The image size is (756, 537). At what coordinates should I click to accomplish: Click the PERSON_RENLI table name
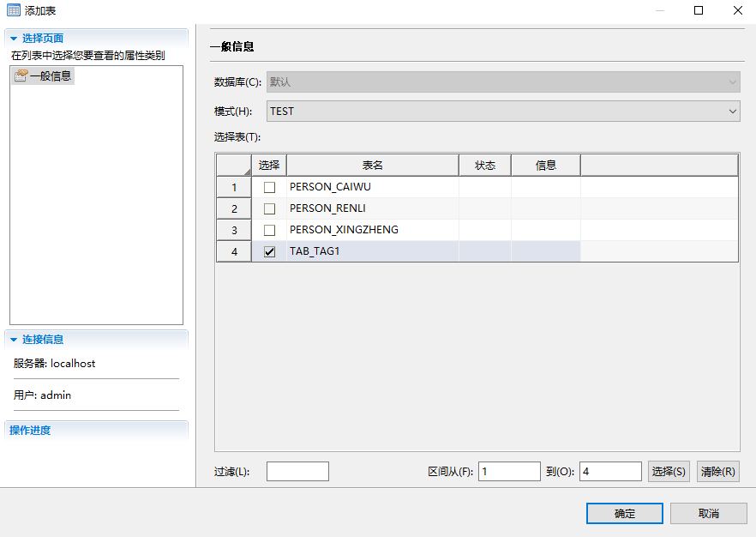click(327, 208)
